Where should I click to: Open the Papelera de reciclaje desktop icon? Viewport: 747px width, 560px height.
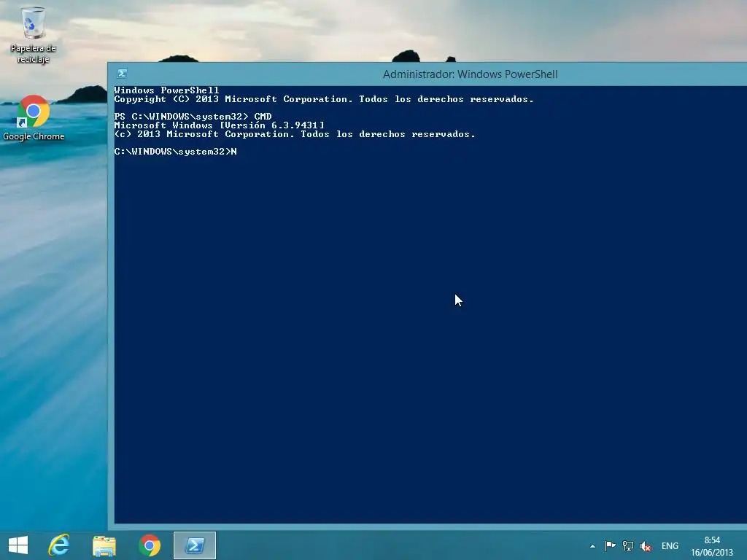34,35
